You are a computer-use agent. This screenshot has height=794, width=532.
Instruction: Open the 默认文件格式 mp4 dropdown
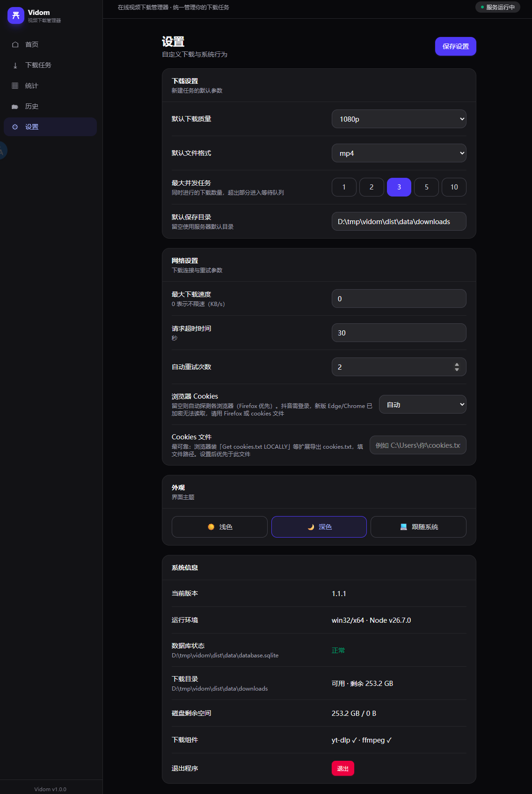pos(399,153)
